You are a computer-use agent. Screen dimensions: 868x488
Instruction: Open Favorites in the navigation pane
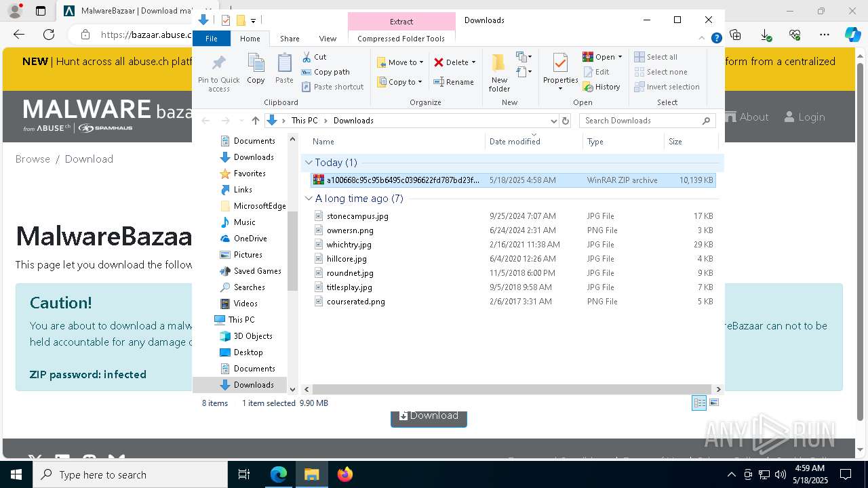[250, 174]
